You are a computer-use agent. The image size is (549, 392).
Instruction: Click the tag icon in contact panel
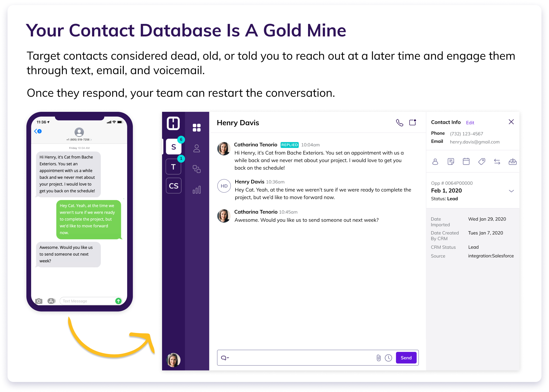click(x=481, y=161)
